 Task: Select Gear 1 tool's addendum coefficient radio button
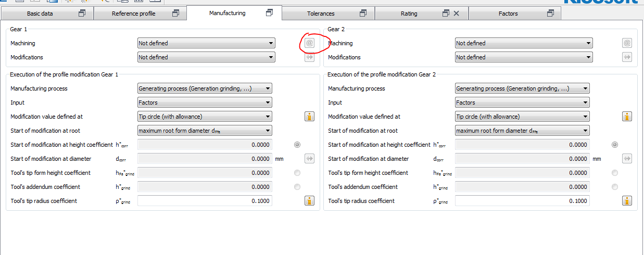pos(297,187)
